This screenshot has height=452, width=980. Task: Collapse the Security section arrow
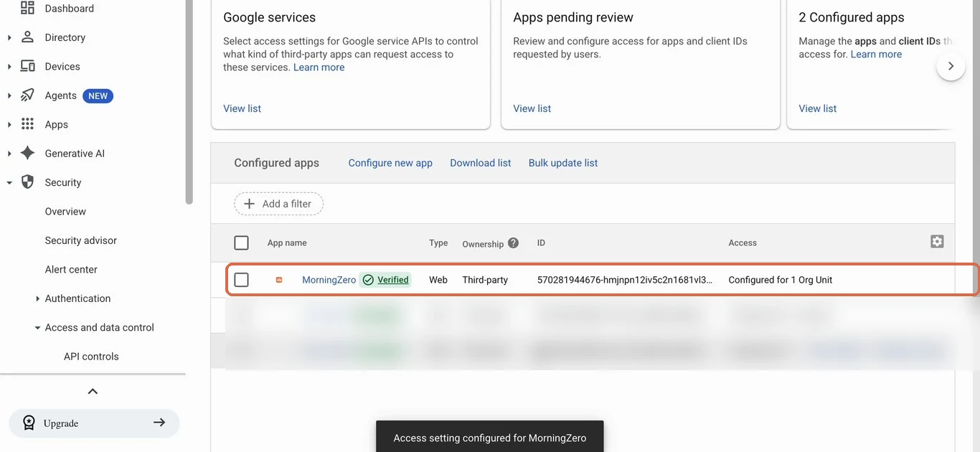pyautogui.click(x=9, y=182)
